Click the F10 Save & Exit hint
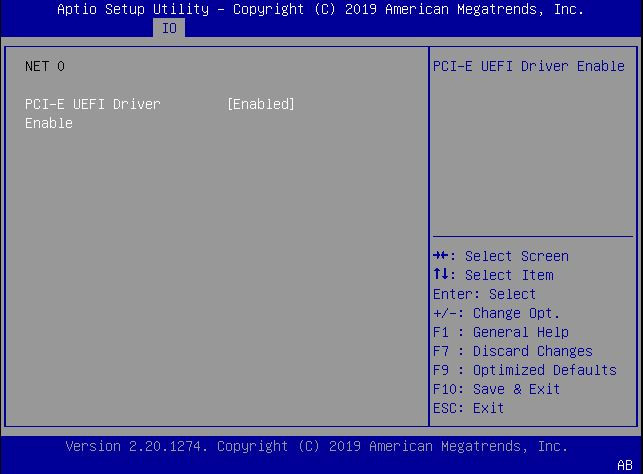 point(496,389)
